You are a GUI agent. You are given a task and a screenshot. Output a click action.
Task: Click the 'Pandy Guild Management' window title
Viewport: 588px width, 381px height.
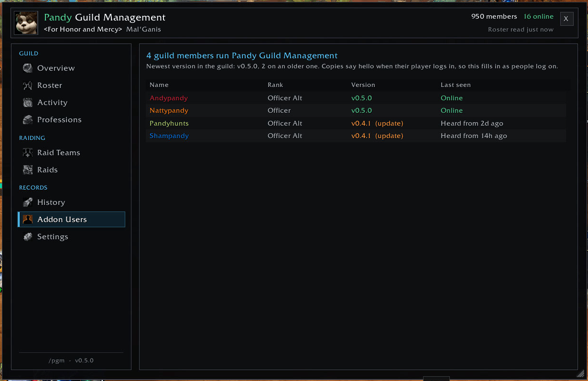click(x=105, y=18)
